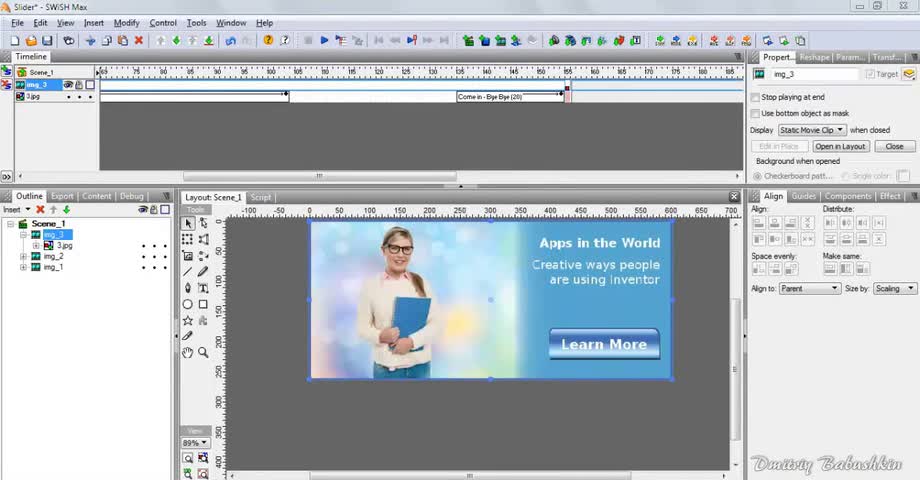This screenshot has height=480, width=920.
Task: Enable Use bottom object as mask checkbox
Action: click(x=756, y=113)
